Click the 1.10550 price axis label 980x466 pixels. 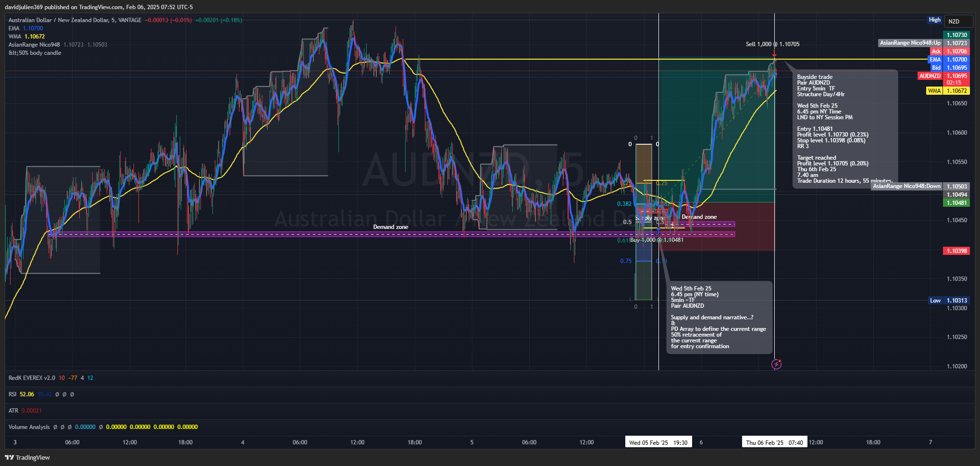point(957,162)
